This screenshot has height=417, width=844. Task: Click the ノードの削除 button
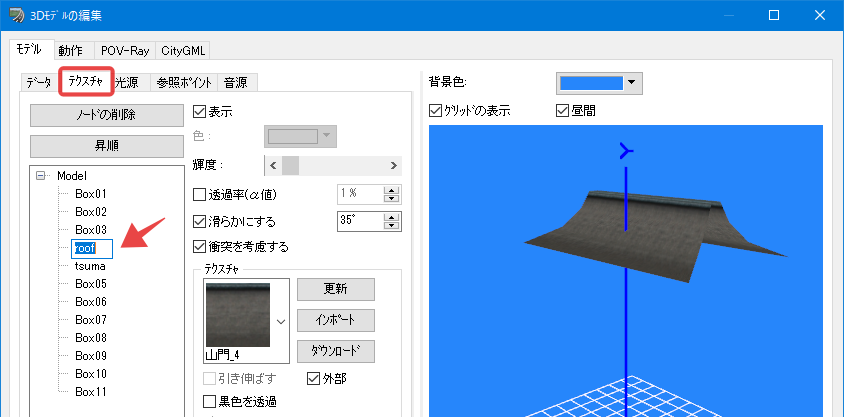[107, 115]
